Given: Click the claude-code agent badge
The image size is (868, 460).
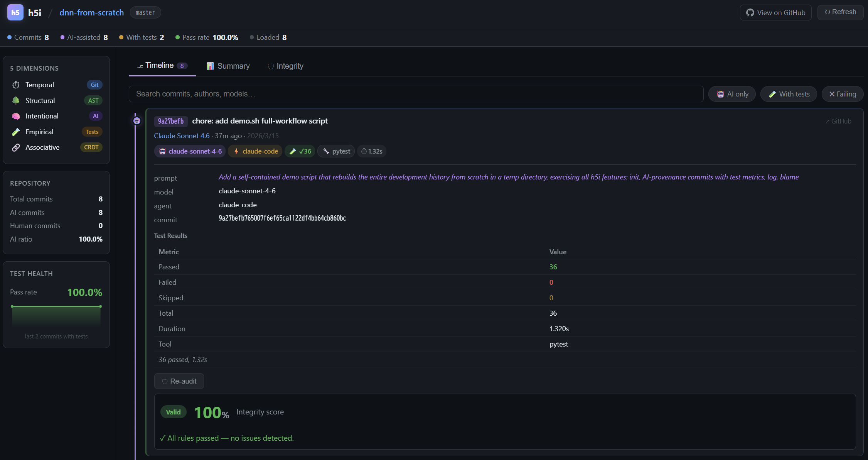Looking at the screenshot, I should point(255,151).
